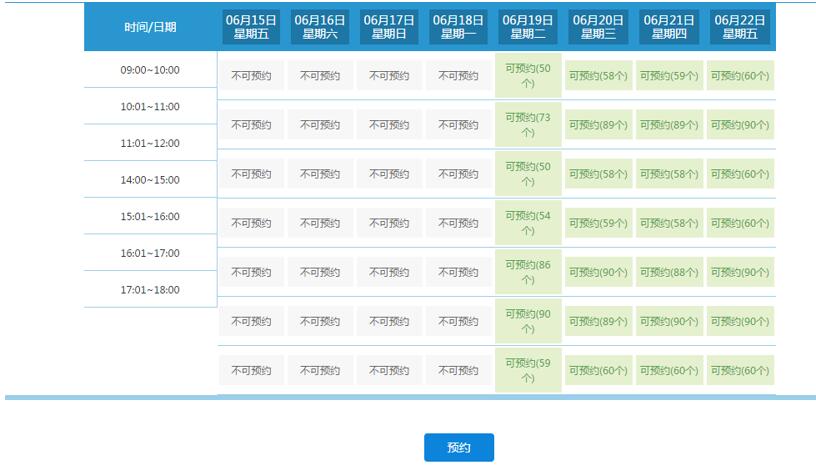Choose the 06月19日 slot with 54 available
Viewport: 816px width, 467px height.
click(x=528, y=223)
